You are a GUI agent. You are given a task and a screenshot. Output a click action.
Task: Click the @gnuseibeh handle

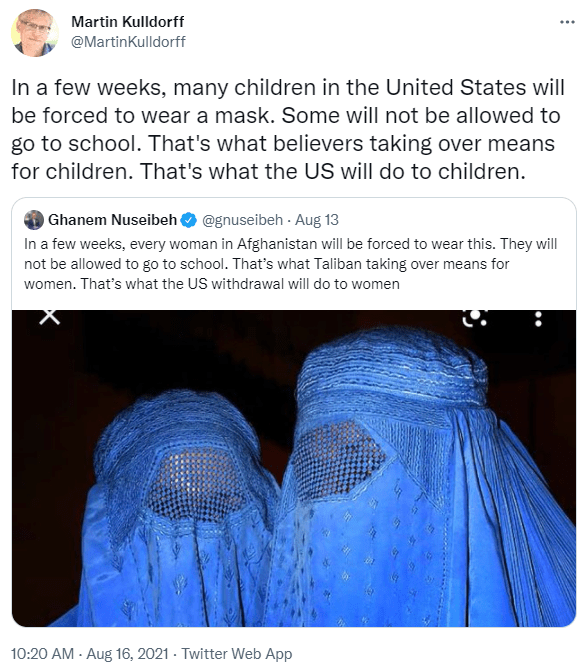click(242, 220)
